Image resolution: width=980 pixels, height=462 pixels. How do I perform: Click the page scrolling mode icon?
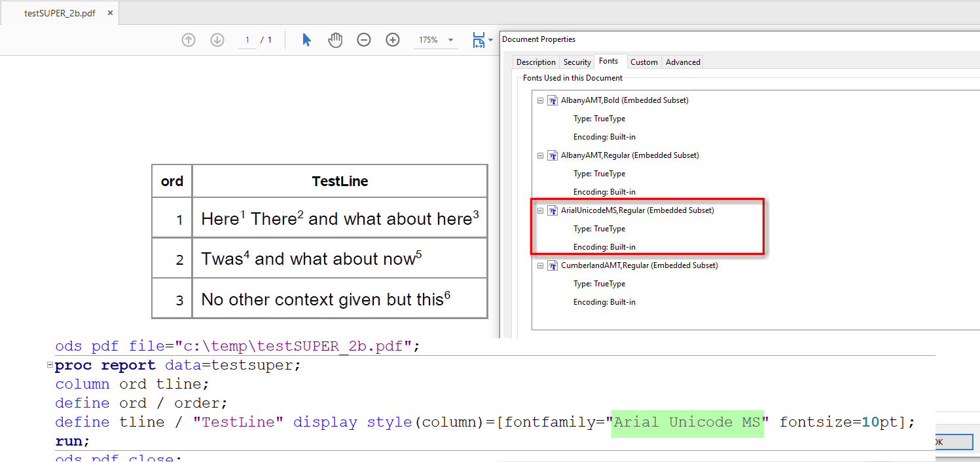477,39
